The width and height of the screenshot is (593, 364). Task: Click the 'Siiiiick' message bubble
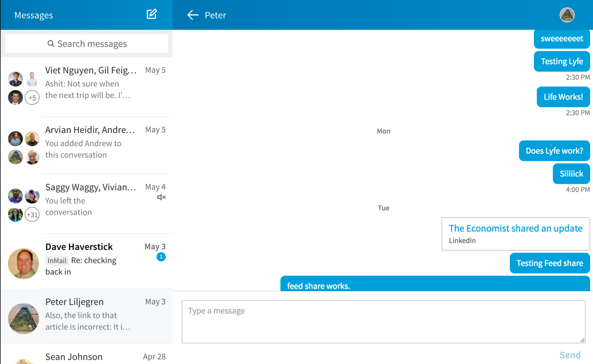(571, 174)
